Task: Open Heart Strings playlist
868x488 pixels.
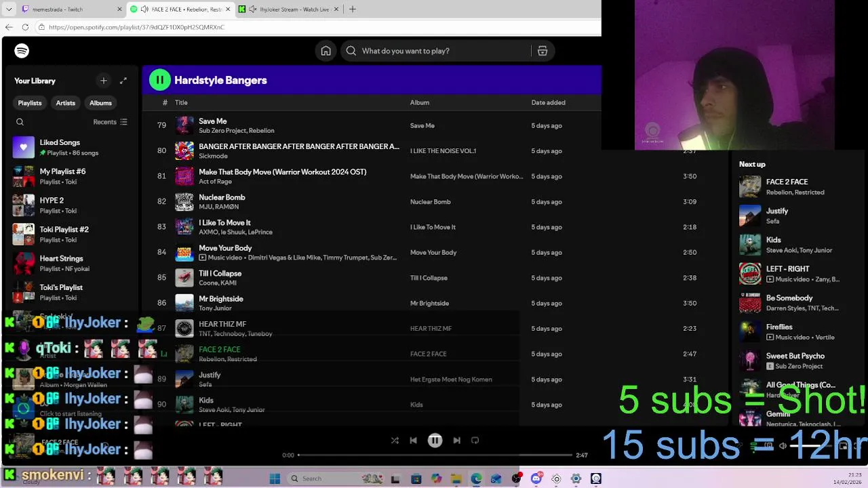Action: pyautogui.click(x=71, y=263)
